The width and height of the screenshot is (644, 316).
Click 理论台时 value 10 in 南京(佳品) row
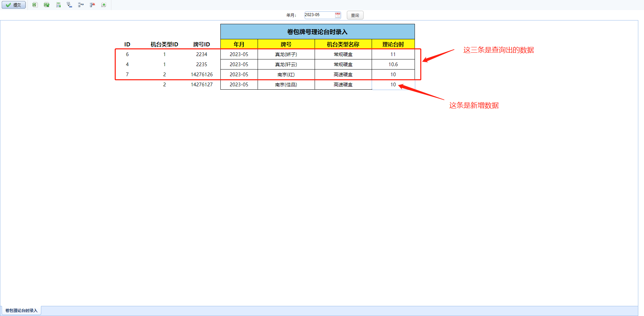click(x=393, y=85)
